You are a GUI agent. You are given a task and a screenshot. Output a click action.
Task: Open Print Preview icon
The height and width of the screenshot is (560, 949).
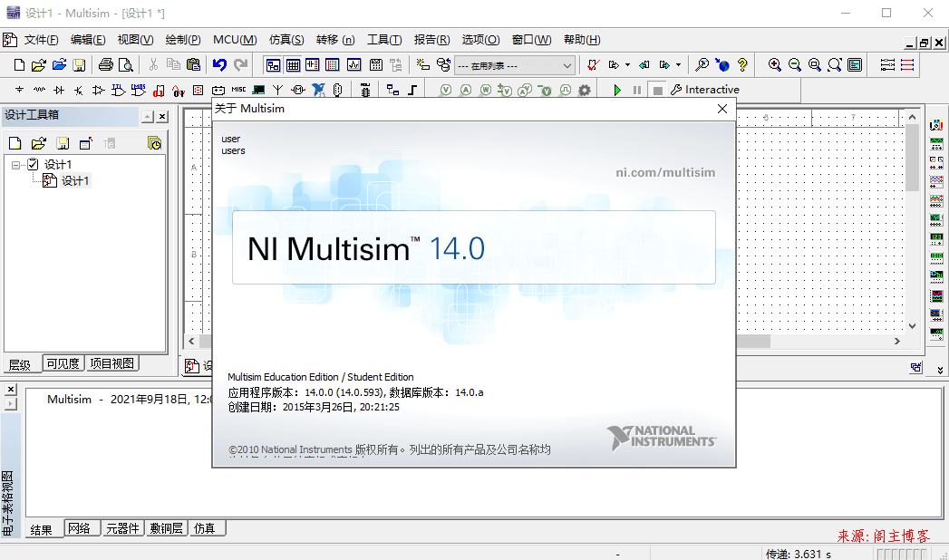(x=125, y=64)
